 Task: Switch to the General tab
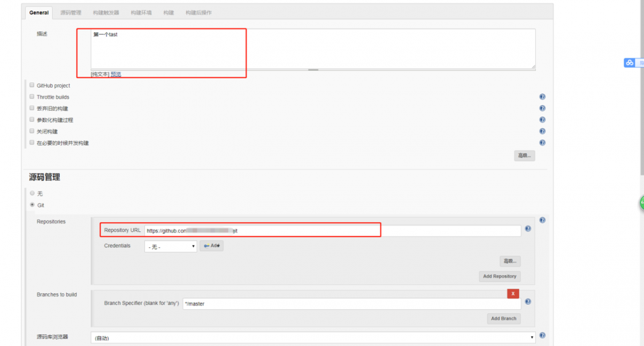click(39, 13)
